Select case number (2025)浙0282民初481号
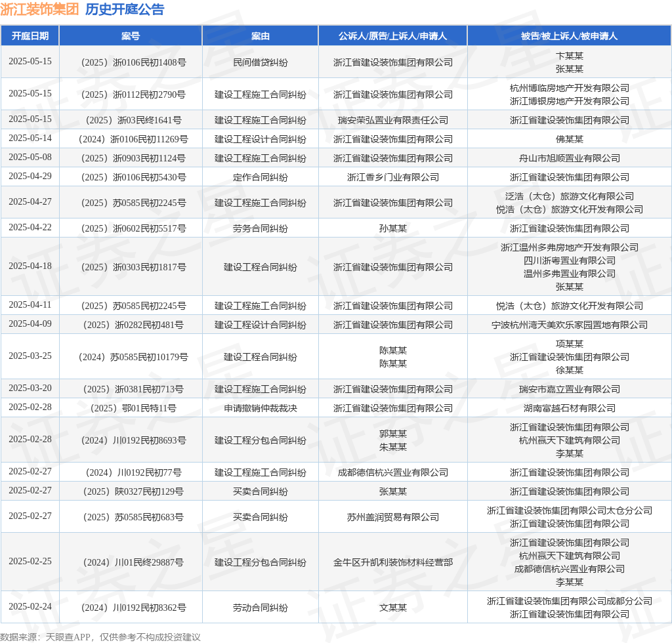 click(134, 325)
